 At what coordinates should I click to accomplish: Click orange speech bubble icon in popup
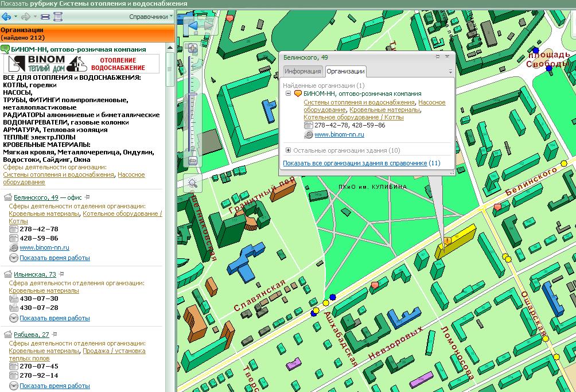(x=298, y=94)
